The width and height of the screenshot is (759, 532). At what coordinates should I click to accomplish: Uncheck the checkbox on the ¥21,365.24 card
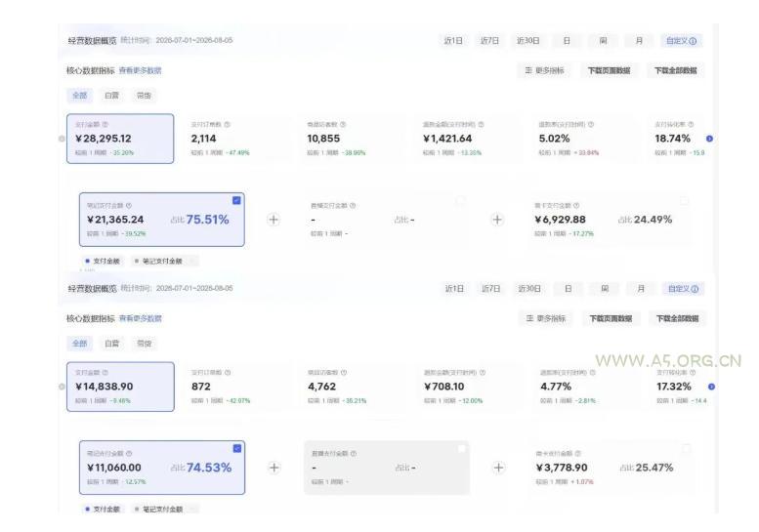click(x=236, y=200)
